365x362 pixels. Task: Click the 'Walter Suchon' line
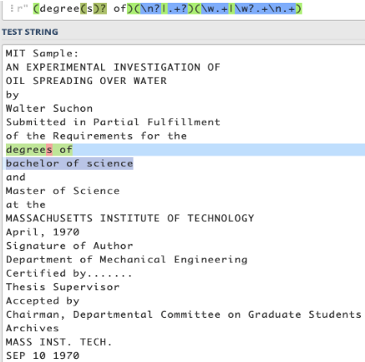click(49, 108)
